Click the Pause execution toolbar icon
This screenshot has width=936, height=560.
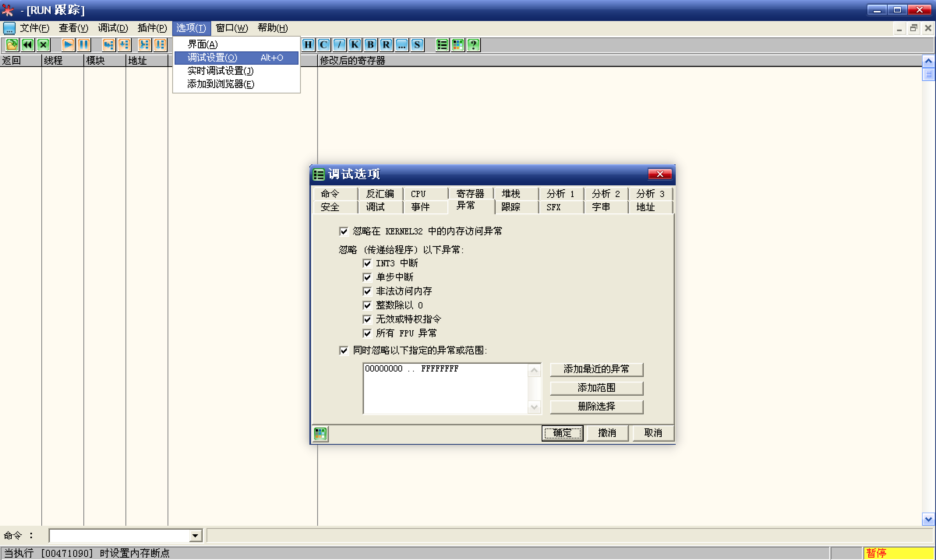point(83,45)
